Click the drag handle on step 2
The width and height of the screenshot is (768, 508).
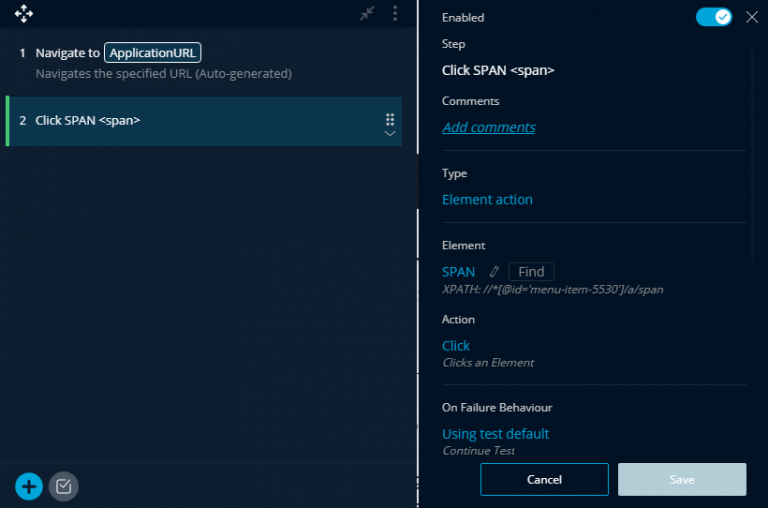(x=390, y=119)
